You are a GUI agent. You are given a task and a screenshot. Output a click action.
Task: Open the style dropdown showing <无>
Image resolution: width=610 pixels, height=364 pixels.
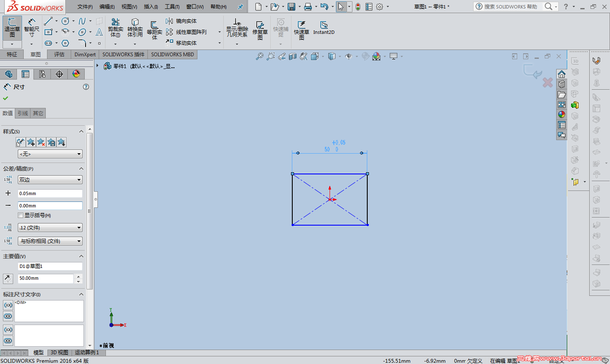pyautogui.click(x=50, y=154)
